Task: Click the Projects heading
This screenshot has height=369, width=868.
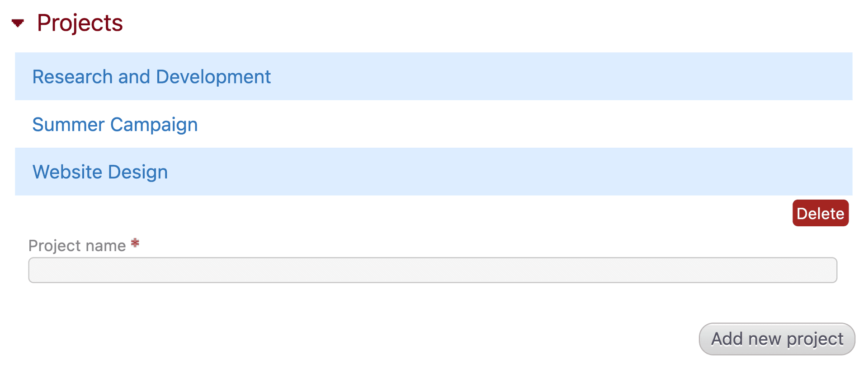Action: 80,22
